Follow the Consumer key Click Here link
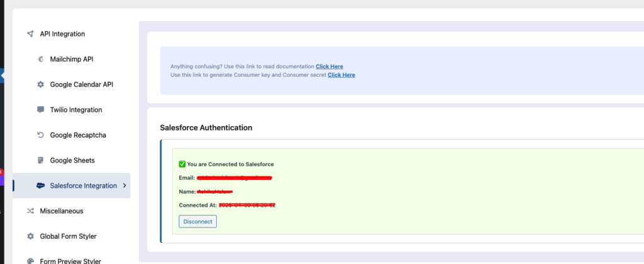Screen dimensions: 644x264 (341, 75)
